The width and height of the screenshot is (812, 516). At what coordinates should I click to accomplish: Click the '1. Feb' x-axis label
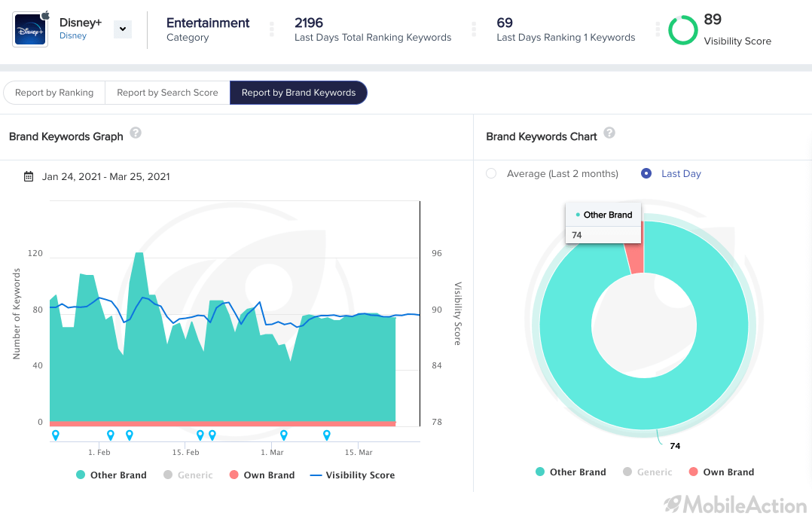(99, 452)
